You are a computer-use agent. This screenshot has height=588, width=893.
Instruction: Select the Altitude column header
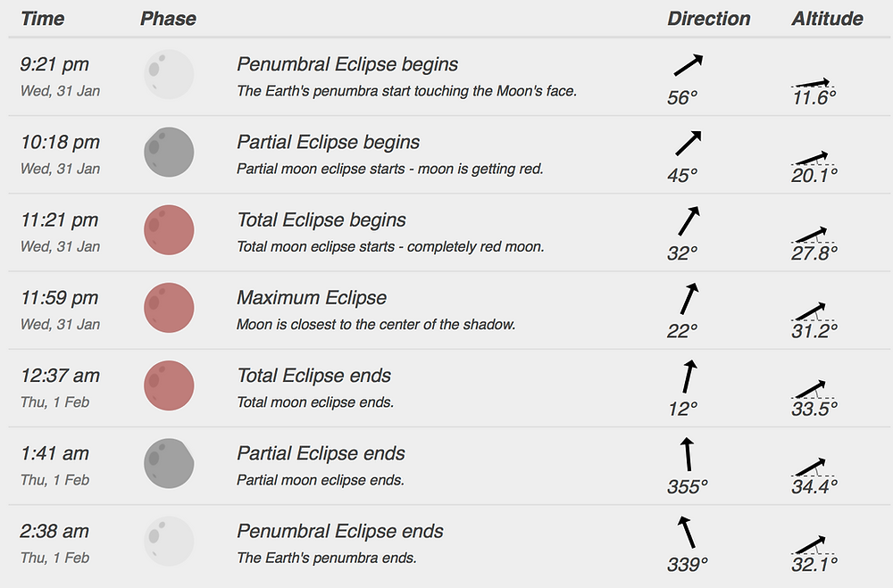pyautogui.click(x=827, y=19)
